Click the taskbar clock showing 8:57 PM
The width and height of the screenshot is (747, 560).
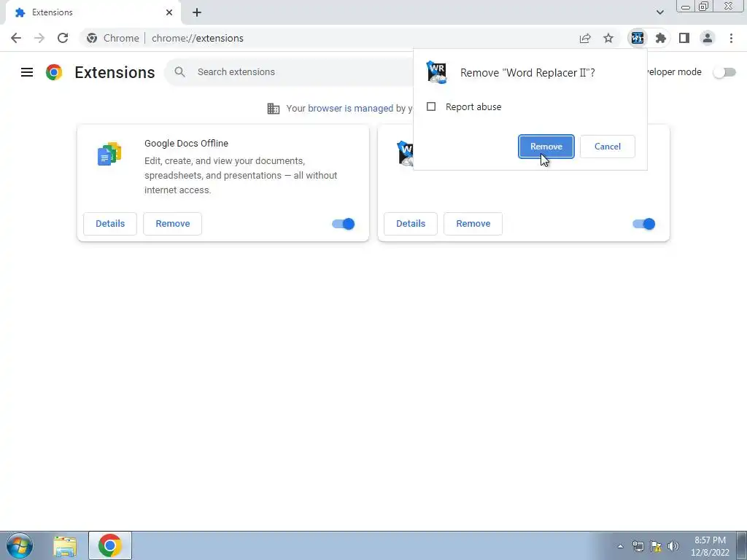pos(710,546)
